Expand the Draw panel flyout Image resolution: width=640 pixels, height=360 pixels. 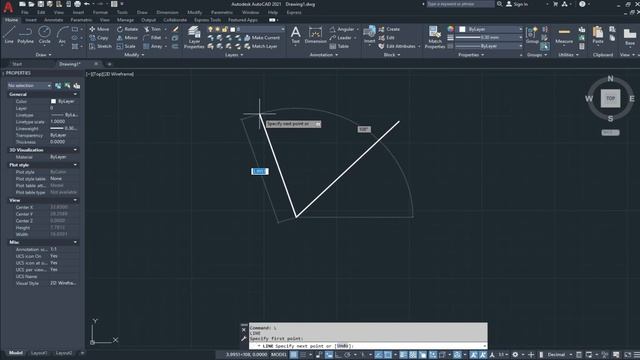point(44,55)
